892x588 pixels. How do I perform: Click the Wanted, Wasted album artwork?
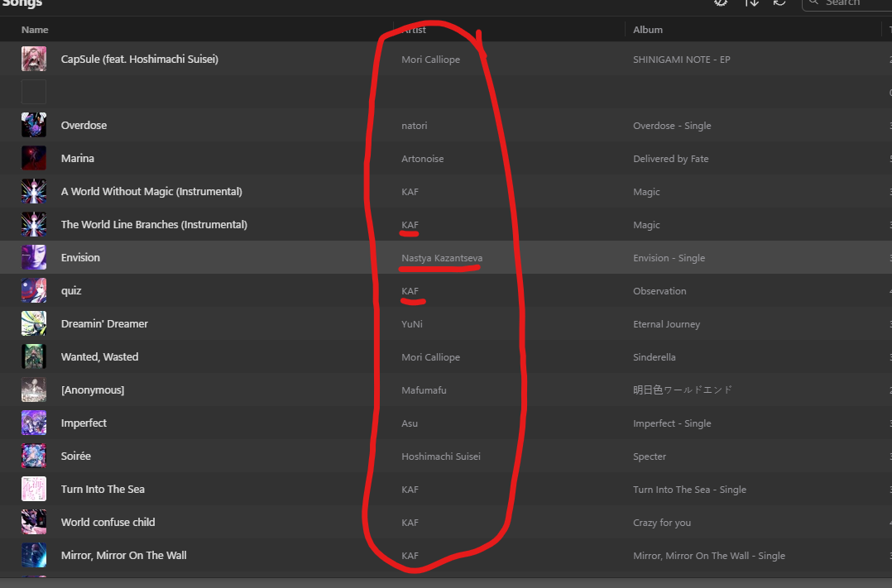tap(34, 356)
